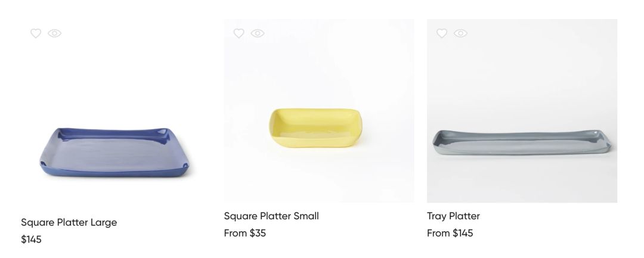This screenshot has height=258, width=644.
Task: Open quick view eye for Square Platter Small
Action: click(x=258, y=33)
